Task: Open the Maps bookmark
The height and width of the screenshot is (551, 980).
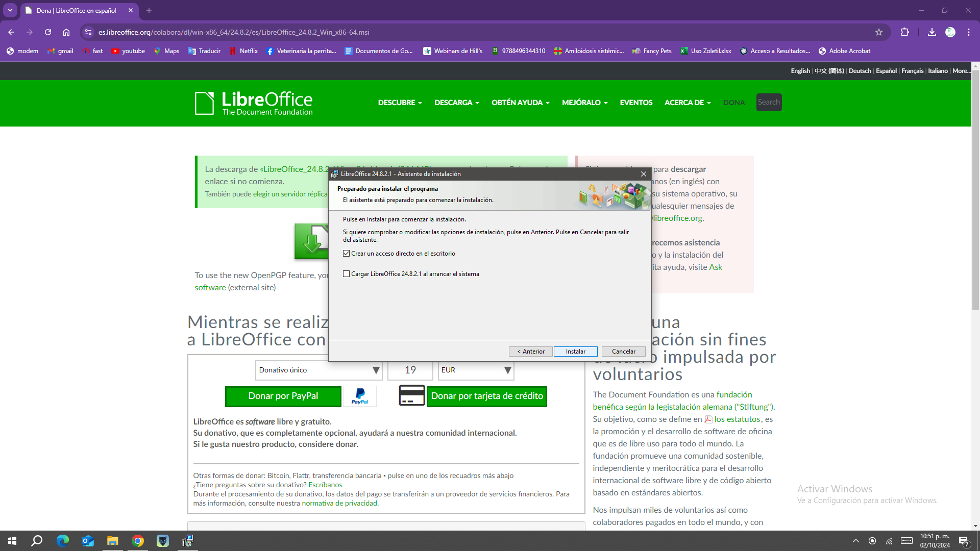Action: 166,51
